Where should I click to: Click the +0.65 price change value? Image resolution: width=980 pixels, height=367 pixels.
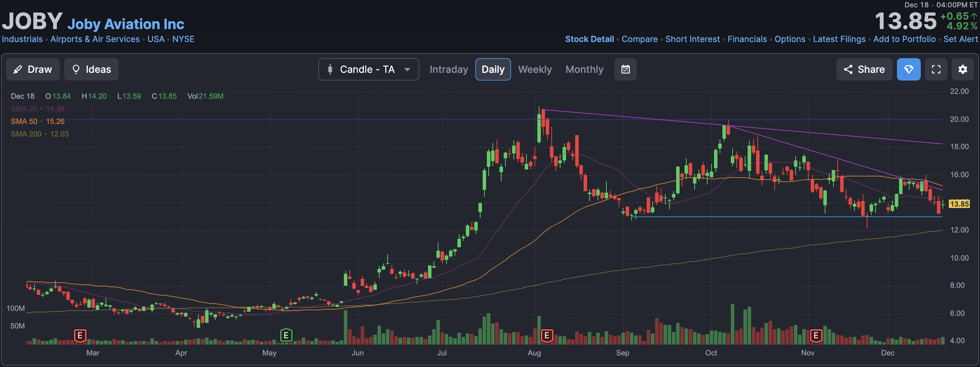point(954,16)
